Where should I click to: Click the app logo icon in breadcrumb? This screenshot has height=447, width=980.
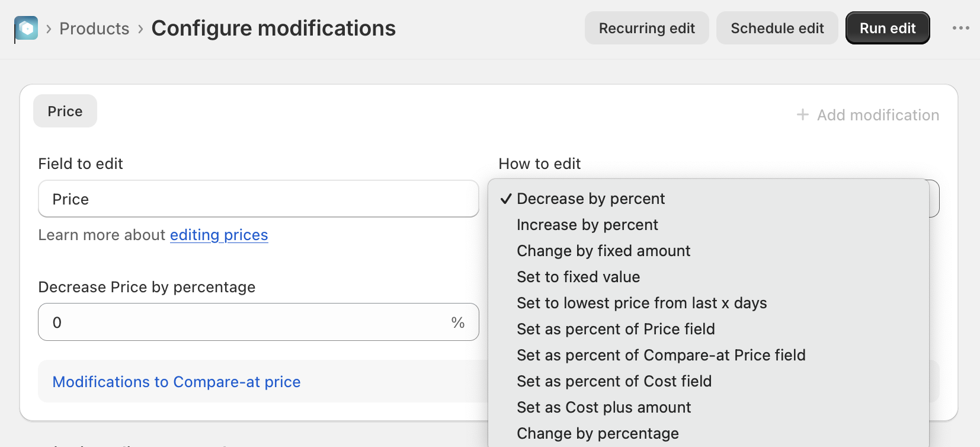[26, 28]
